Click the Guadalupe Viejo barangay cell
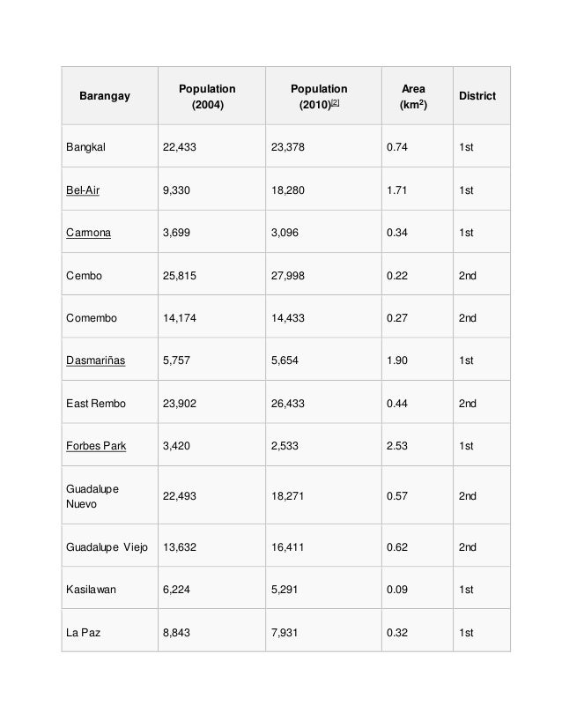Viewport: 562px width, 728px height. (110, 547)
